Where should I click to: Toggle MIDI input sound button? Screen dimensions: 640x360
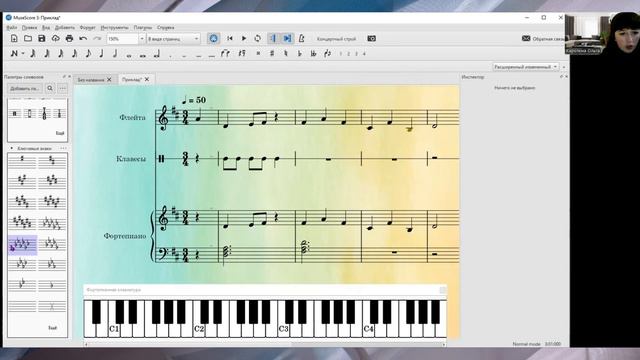coord(213,39)
